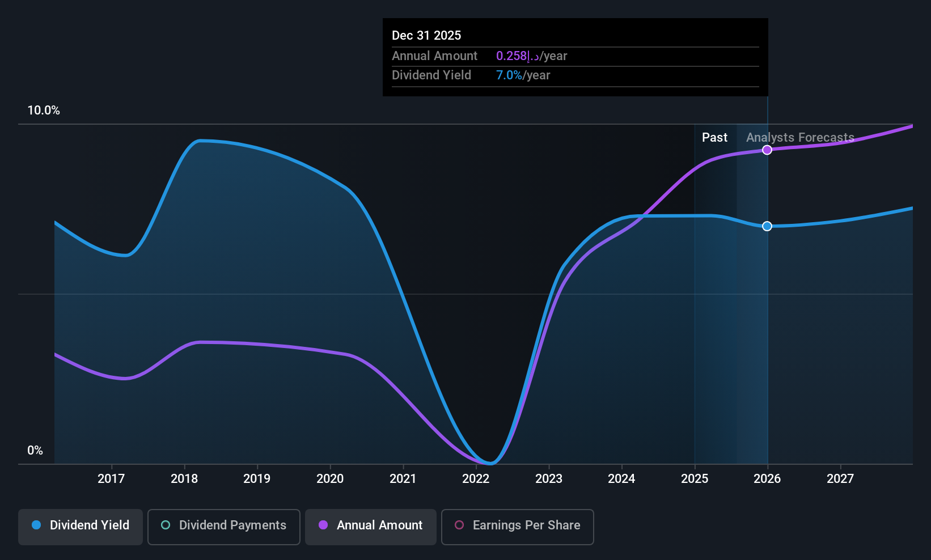Click the purple Annual Amount data point marker
Screen dimensions: 931x560
click(767, 150)
